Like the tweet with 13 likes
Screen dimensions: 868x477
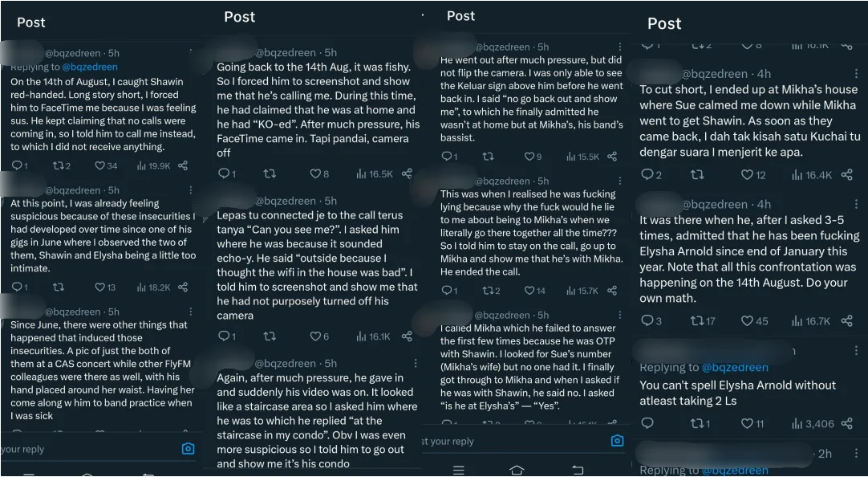click(x=100, y=287)
